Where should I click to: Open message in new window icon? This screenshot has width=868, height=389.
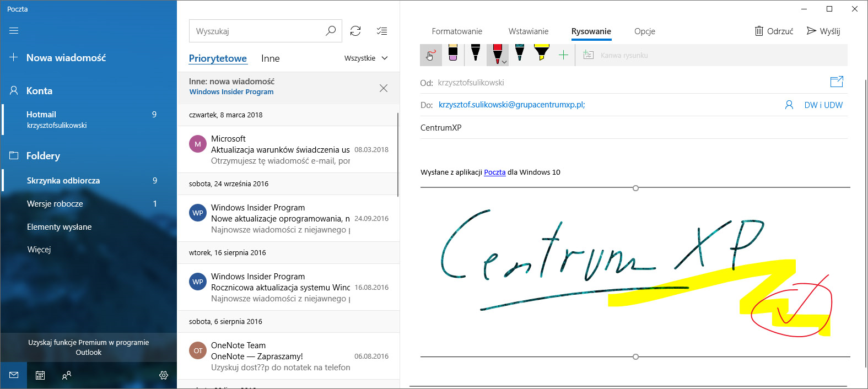point(837,82)
